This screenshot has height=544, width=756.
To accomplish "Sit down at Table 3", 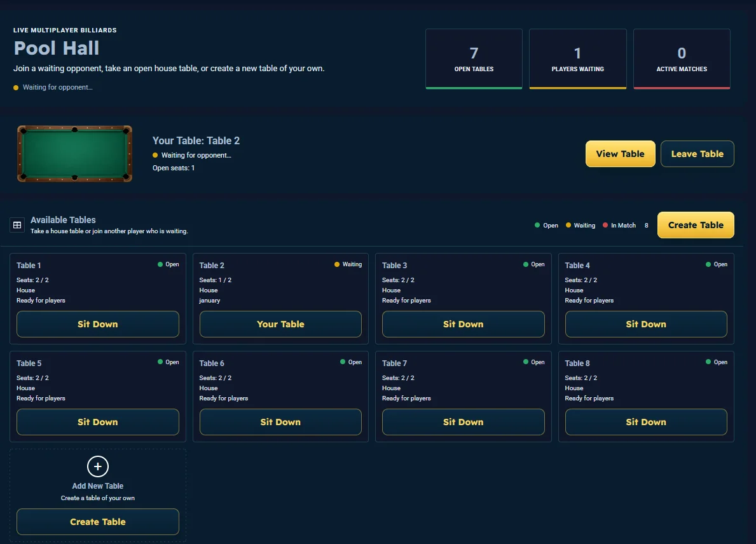I will 464,324.
